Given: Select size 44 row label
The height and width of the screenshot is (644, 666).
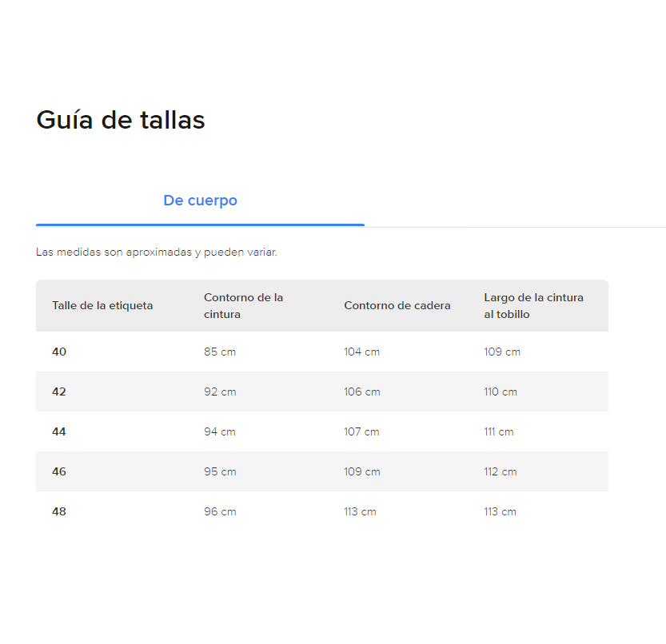Looking at the screenshot, I should (x=59, y=431).
